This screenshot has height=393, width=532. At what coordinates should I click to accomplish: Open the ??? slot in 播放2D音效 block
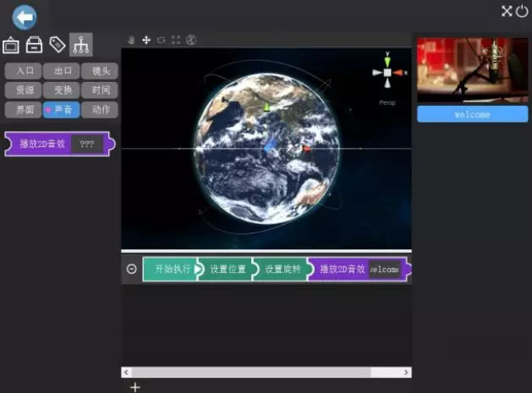click(87, 144)
